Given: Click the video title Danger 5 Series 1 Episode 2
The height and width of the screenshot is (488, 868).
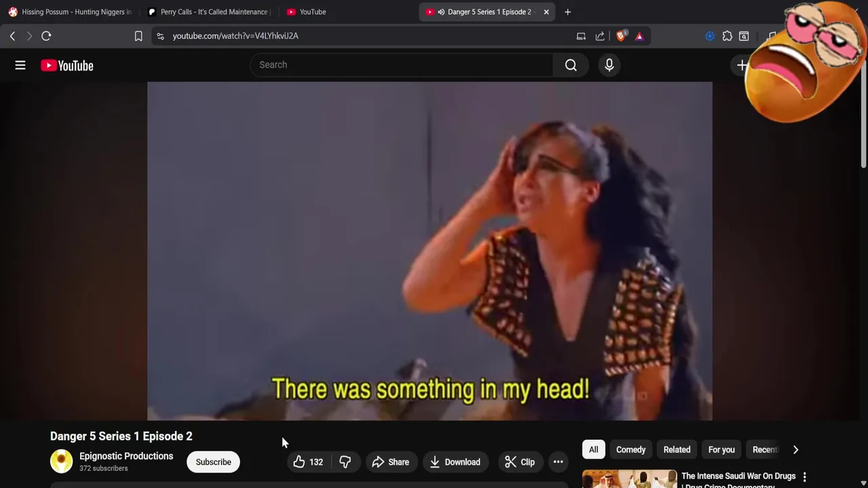Looking at the screenshot, I should [x=121, y=436].
